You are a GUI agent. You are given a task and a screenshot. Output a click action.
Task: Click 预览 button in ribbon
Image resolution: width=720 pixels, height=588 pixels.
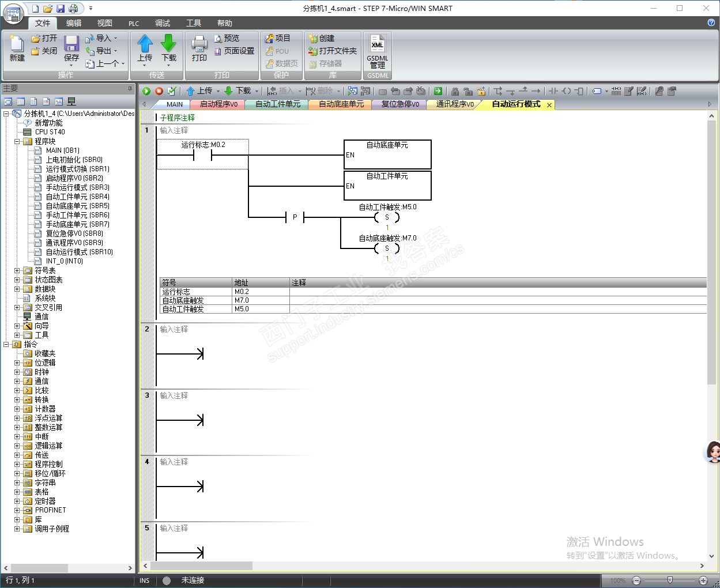pyautogui.click(x=227, y=38)
